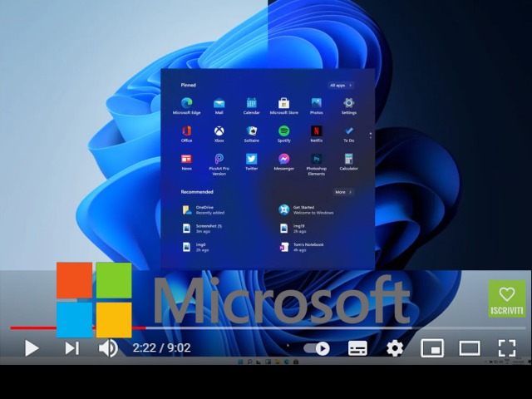
Task: Enable miniplayer mode
Action: point(432,348)
